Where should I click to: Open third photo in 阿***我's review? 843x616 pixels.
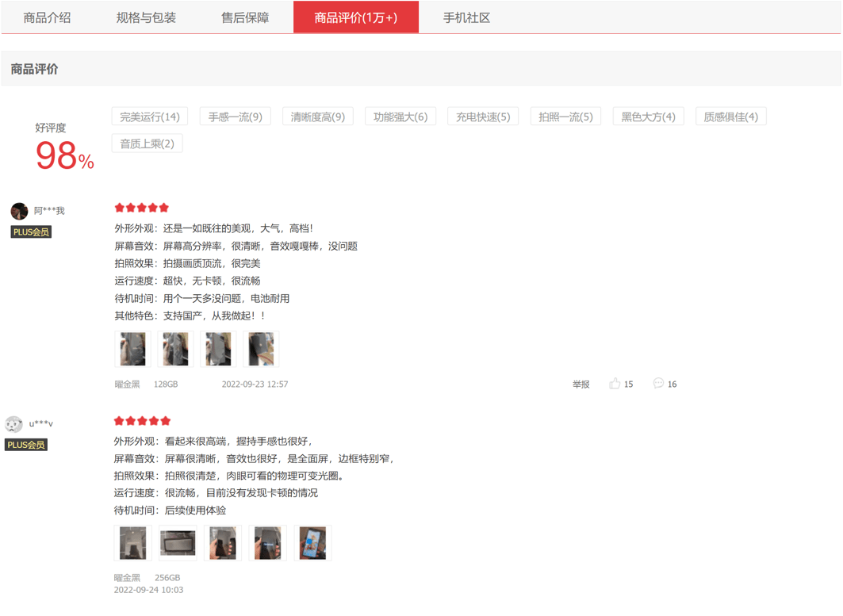218,349
